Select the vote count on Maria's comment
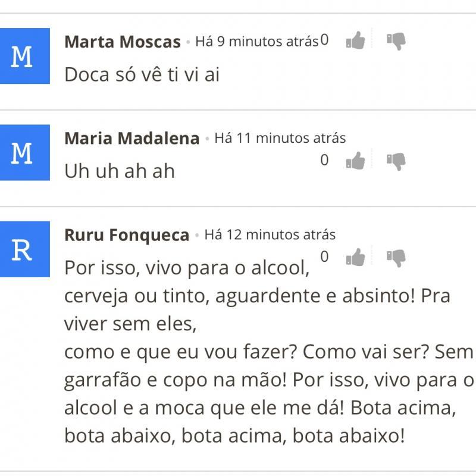The width and height of the screenshot is (476, 476). [x=324, y=159]
